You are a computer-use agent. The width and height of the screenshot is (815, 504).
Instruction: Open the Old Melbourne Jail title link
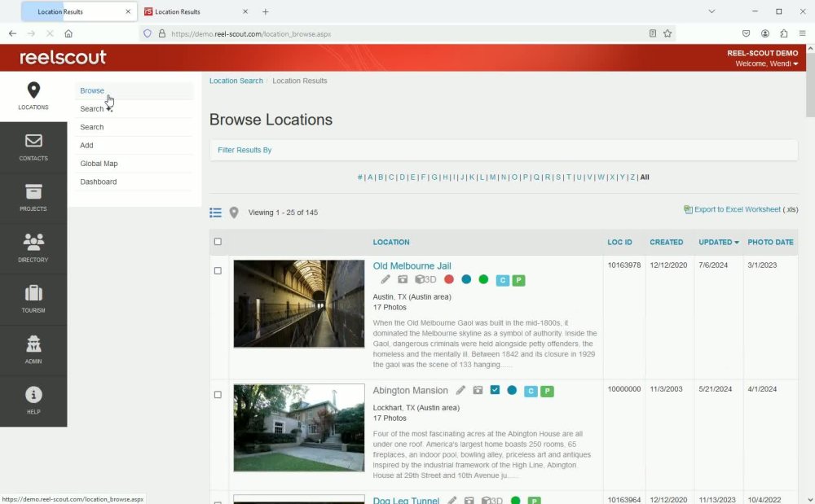click(412, 265)
